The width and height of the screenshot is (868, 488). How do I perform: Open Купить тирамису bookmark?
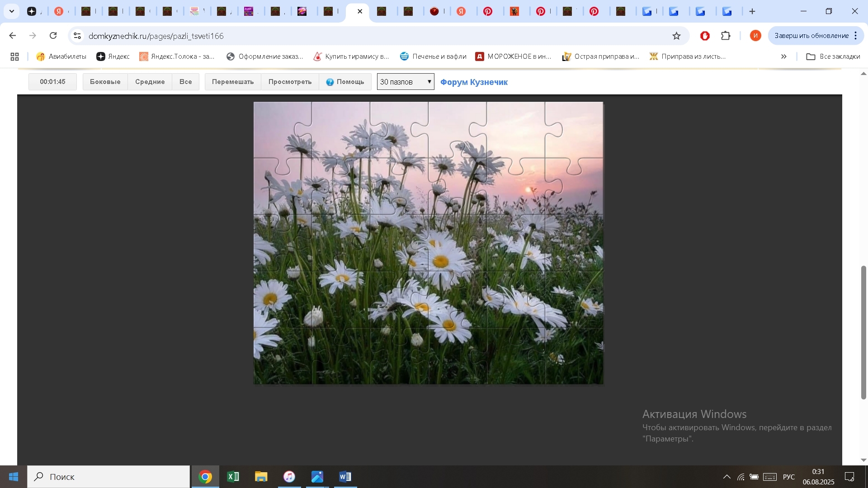(x=351, y=56)
